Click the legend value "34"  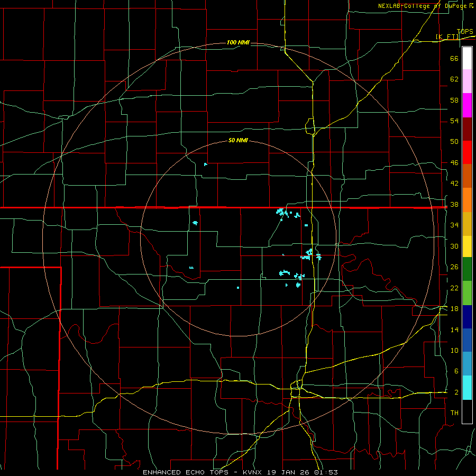pos(454,225)
